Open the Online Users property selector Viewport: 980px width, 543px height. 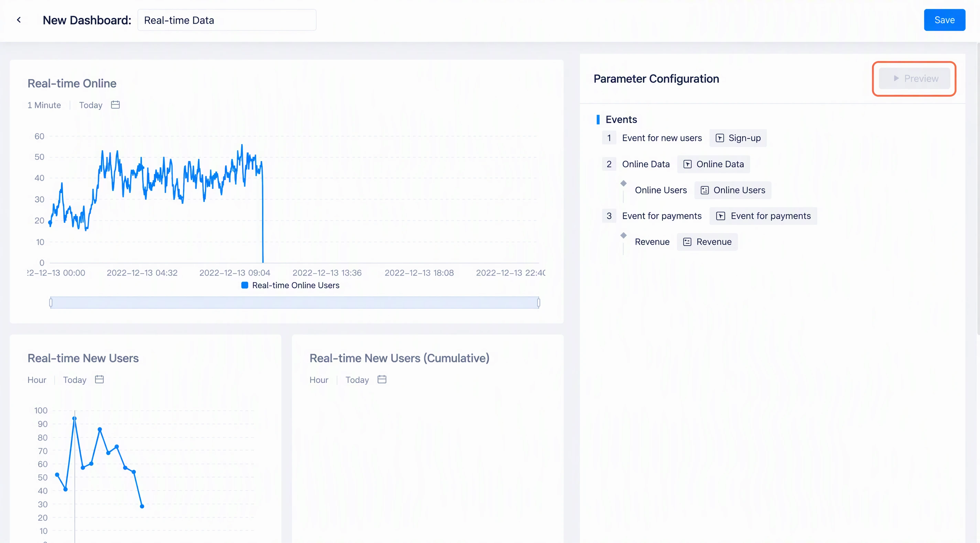pos(733,190)
